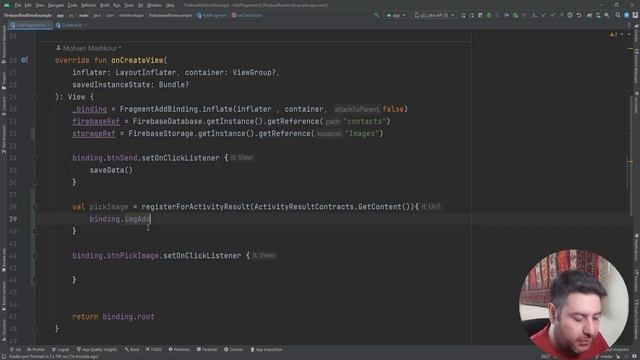Click on "binding.btnPickImage" in the code
640x360 pixels.
click(116, 256)
